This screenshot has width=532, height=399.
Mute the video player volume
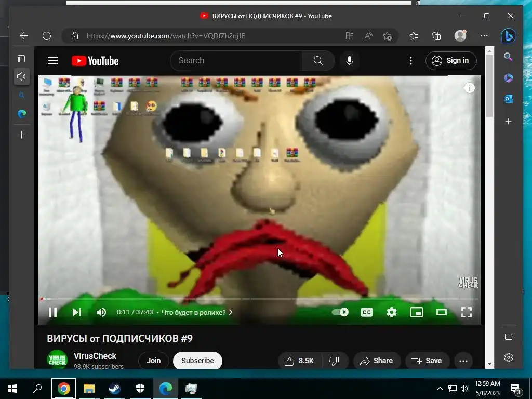click(101, 312)
